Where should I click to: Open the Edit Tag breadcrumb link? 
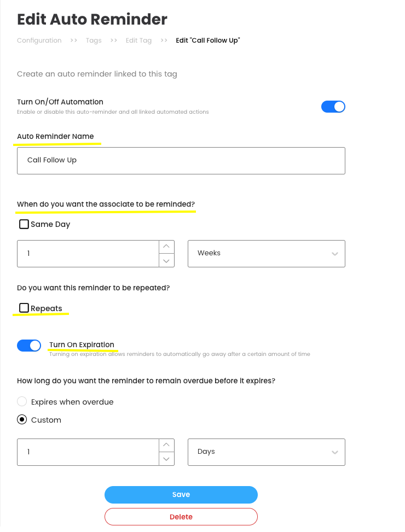point(139,40)
